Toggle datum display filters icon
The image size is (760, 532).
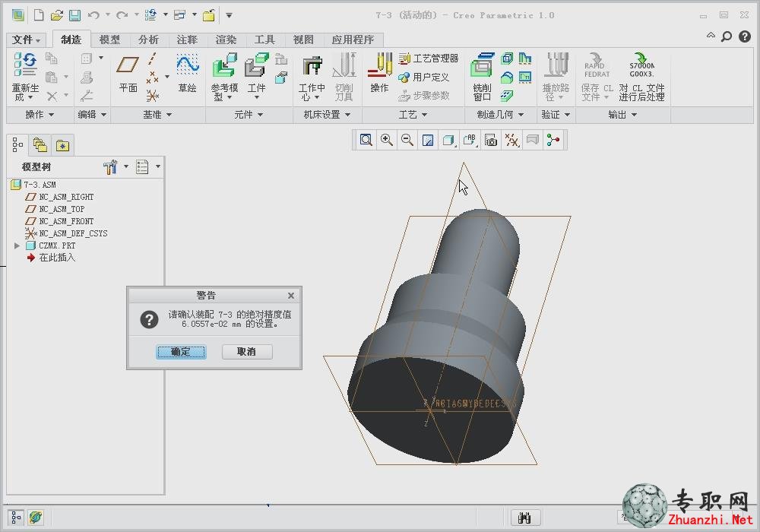tap(511, 141)
